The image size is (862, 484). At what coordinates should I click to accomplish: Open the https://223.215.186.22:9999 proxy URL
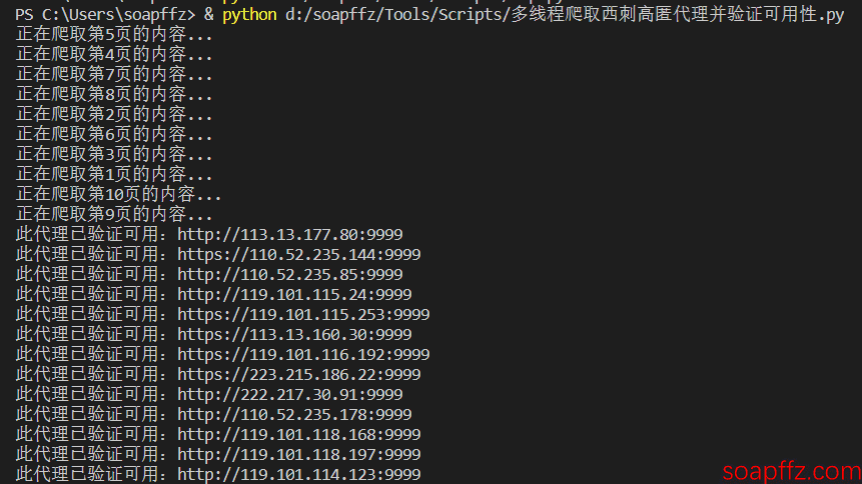[299, 375]
